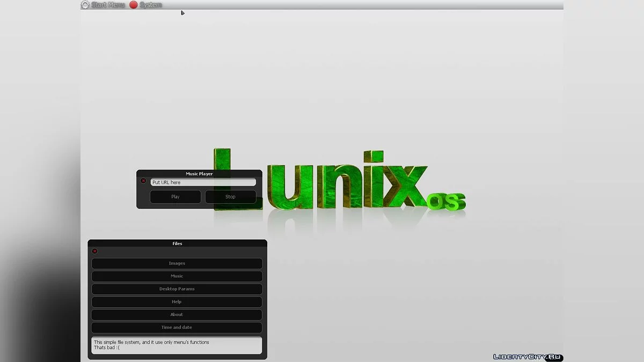Open the Start Menu text label
The width and height of the screenshot is (644, 362).
click(108, 5)
